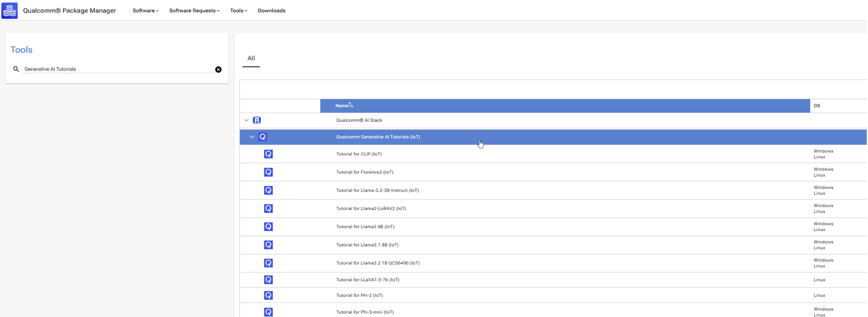This screenshot has width=868, height=317.
Task: Click the Qualcomm Package Manager logo icon
Action: (x=9, y=10)
